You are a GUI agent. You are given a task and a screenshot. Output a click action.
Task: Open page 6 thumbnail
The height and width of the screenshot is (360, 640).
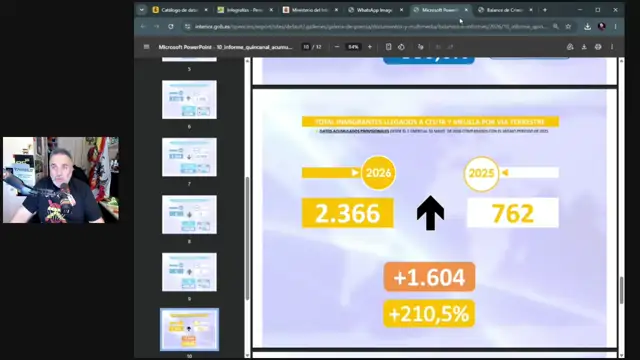pyautogui.click(x=189, y=100)
